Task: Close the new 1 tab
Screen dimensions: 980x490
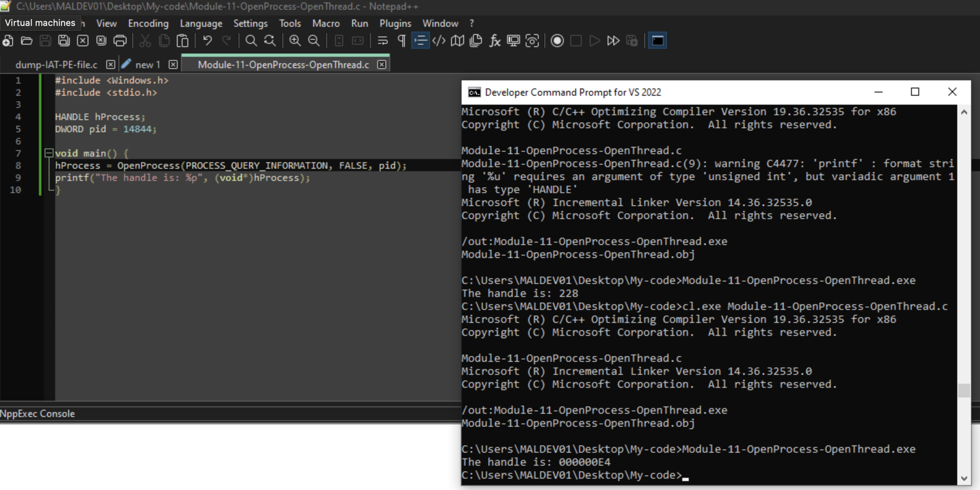Action: pos(173,64)
